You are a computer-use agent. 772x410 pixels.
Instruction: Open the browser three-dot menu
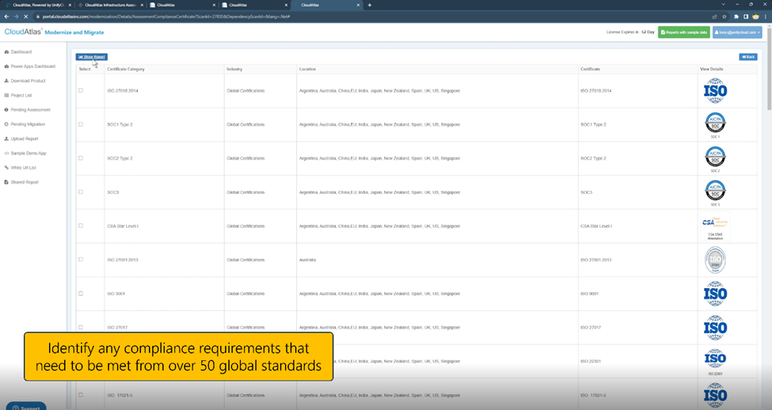tap(766, 16)
